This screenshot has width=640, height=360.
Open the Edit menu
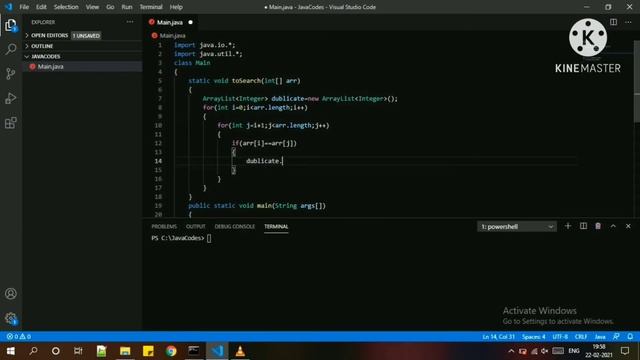[41, 7]
